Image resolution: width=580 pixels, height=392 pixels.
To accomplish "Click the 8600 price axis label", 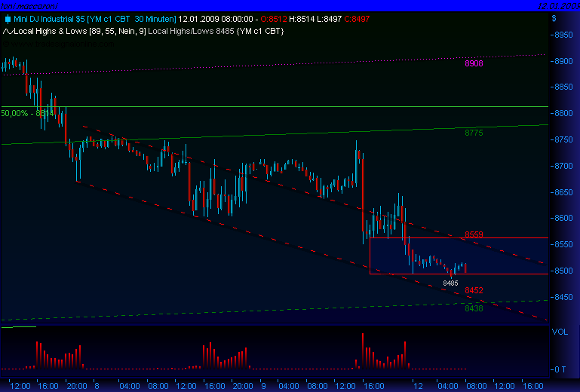I will [x=562, y=218].
